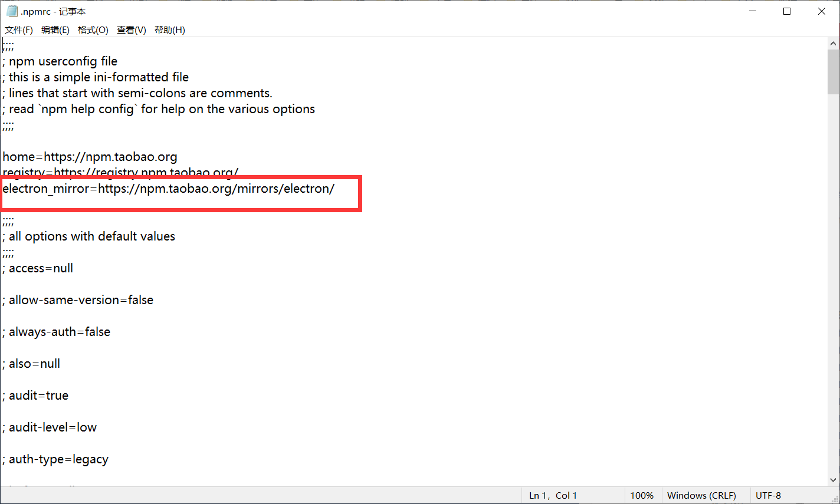Click the '; audit-level=low' line
The image size is (840, 504).
pos(50,427)
